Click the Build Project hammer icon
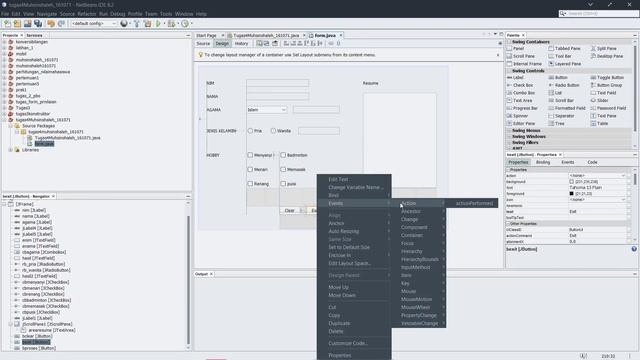 tap(137, 24)
